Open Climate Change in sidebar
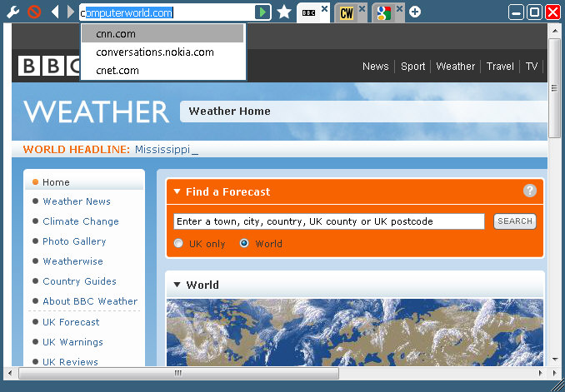Viewport: 565px width, 392px height. pos(81,221)
